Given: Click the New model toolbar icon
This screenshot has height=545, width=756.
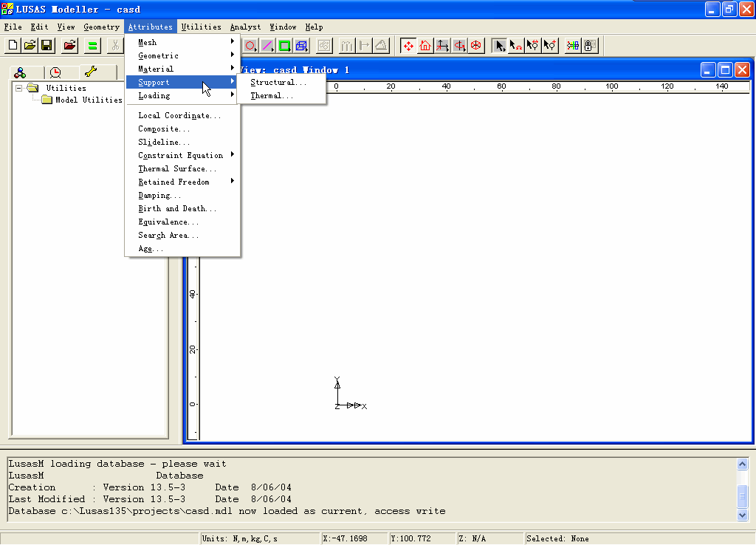Looking at the screenshot, I should [13, 46].
